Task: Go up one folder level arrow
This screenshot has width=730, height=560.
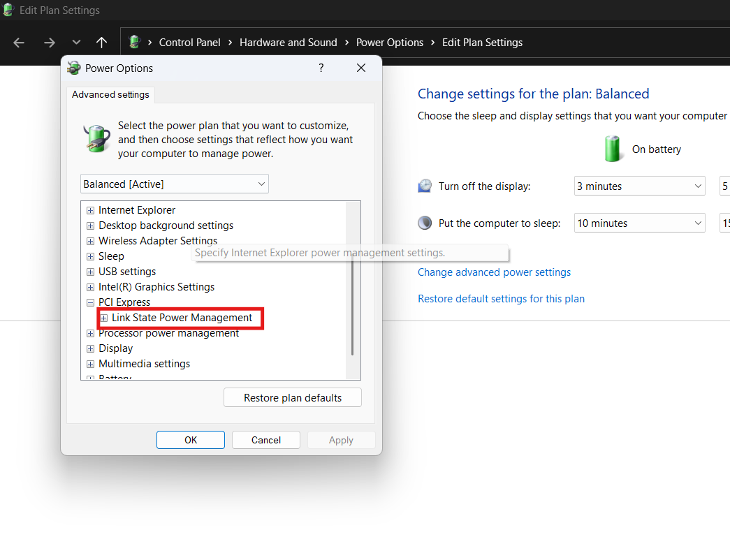Action: 101,43
